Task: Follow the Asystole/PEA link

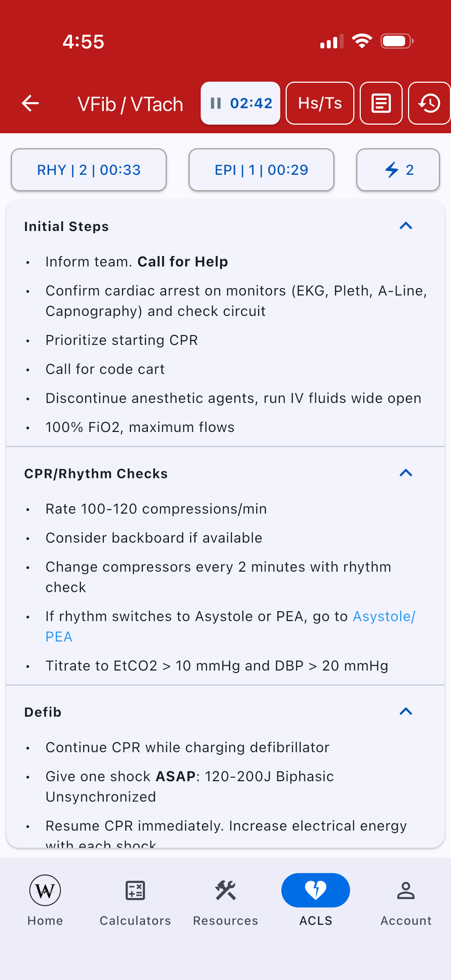Action: point(231,626)
